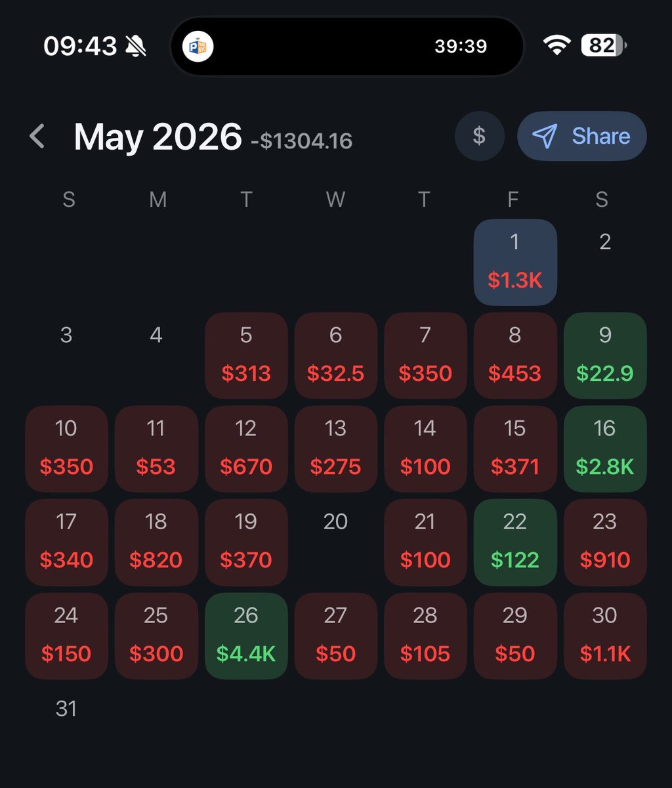The image size is (672, 788).
Task: Open May 12 with $670 loss
Action: [x=246, y=449]
